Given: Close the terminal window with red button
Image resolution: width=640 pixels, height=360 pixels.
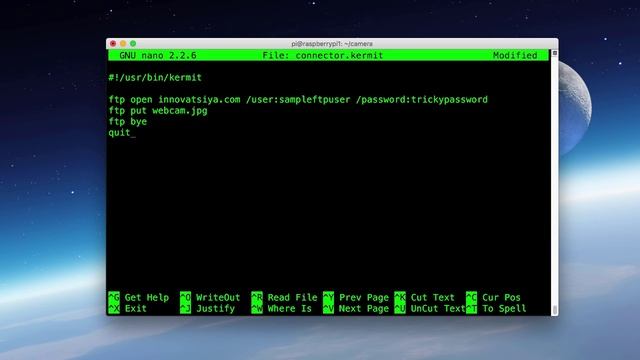Looking at the screenshot, I should pyautogui.click(x=113, y=44).
